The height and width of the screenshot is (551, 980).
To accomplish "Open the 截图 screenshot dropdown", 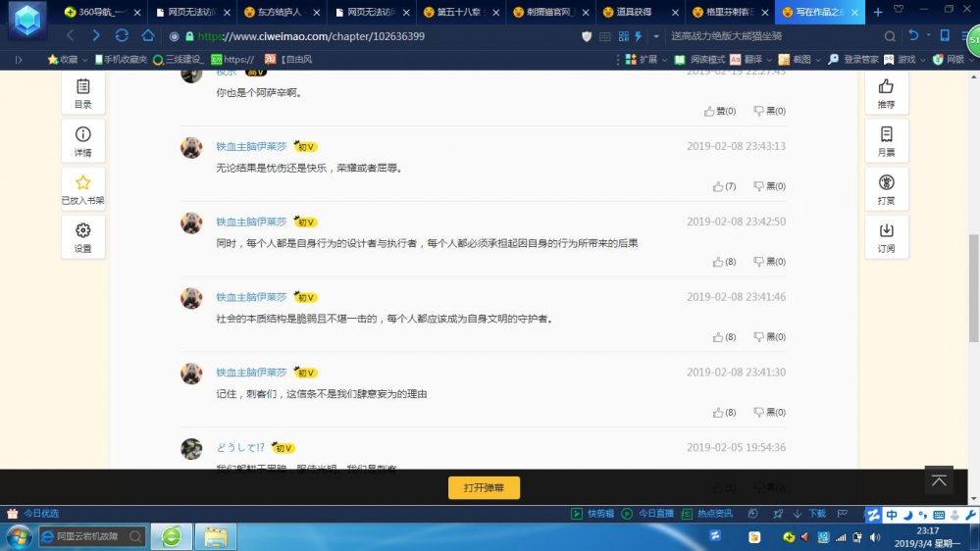I will 800,60.
